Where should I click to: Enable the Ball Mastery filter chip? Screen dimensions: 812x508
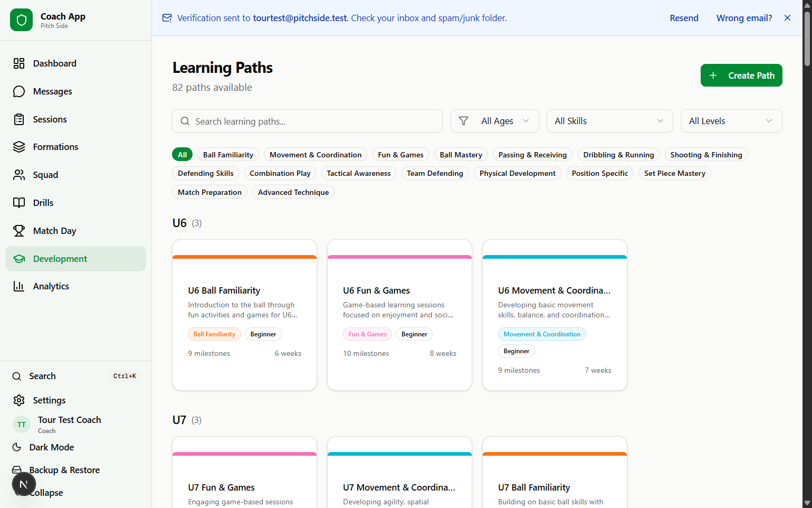point(461,155)
